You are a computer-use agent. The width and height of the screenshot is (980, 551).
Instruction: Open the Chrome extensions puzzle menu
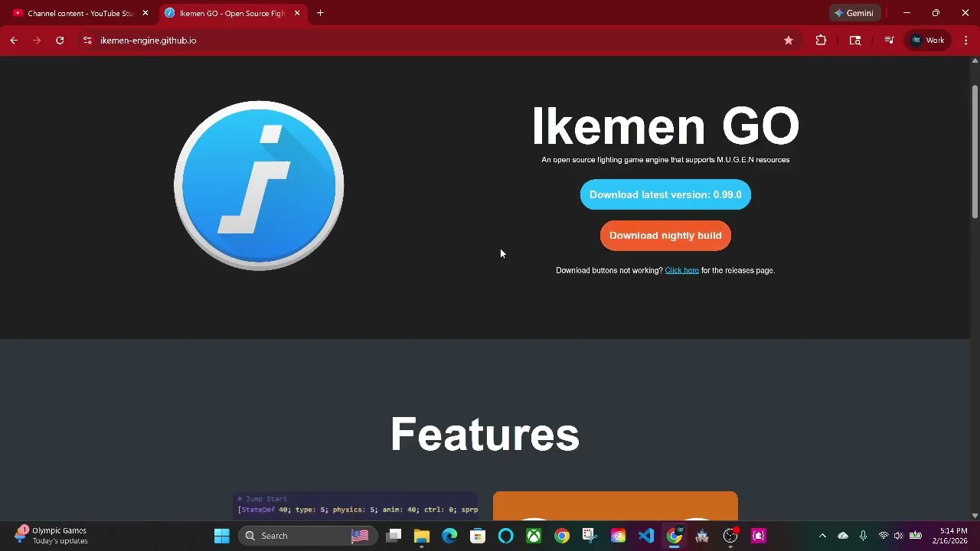pos(821,41)
